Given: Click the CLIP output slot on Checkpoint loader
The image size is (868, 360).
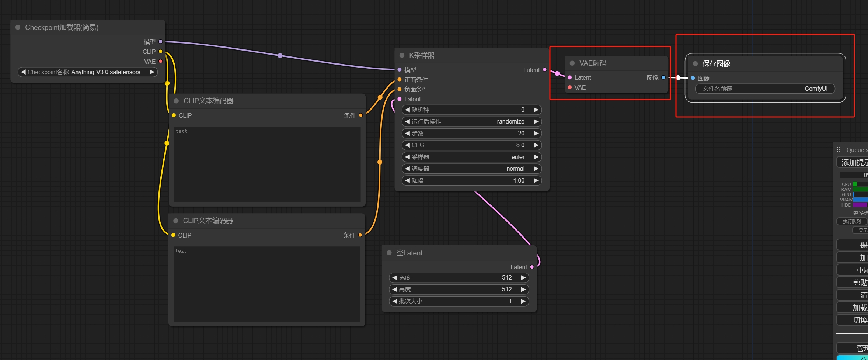Looking at the screenshot, I should (160, 51).
